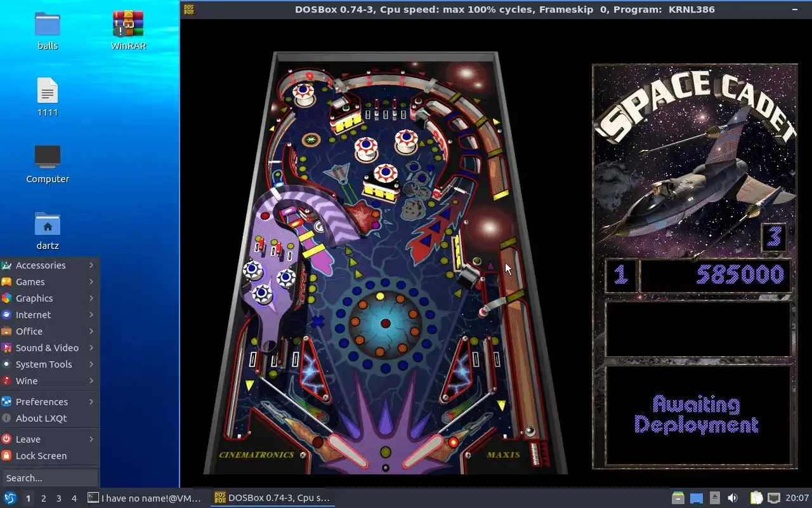
Task: Click the player number '1' box
Action: click(620, 275)
